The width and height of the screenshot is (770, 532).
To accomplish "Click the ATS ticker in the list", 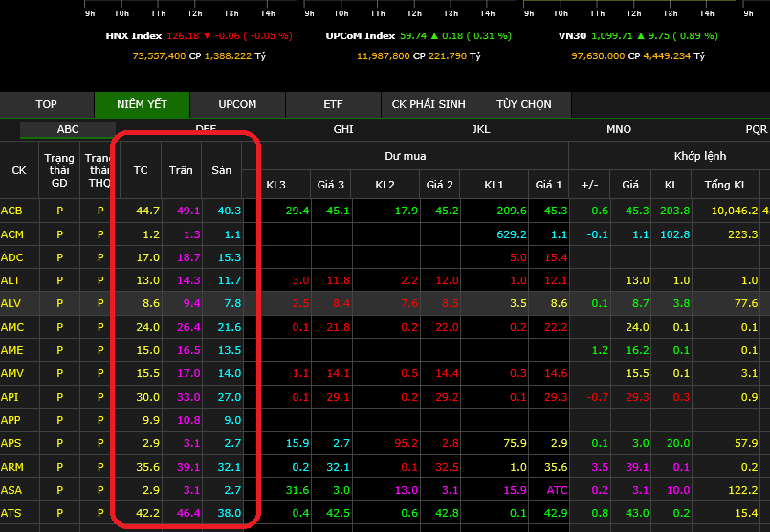I will (12, 513).
